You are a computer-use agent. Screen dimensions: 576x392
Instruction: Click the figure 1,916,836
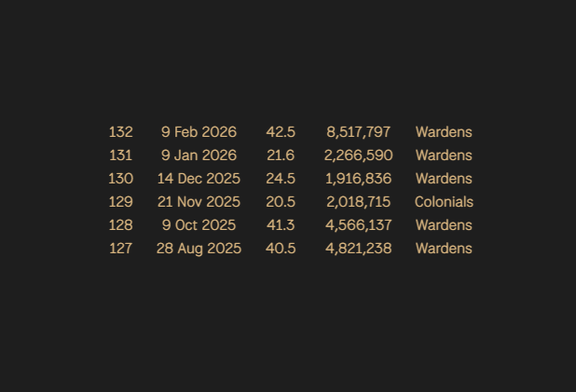(x=359, y=179)
